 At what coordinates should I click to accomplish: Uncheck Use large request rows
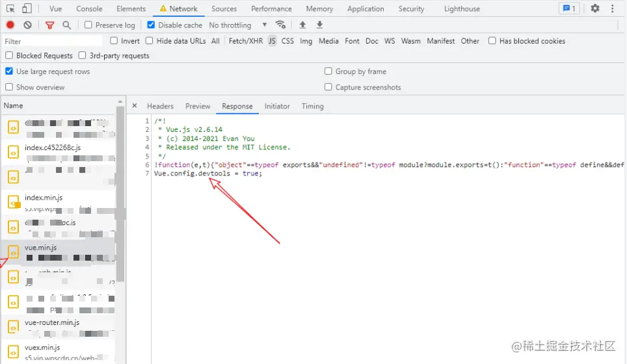tap(9, 71)
